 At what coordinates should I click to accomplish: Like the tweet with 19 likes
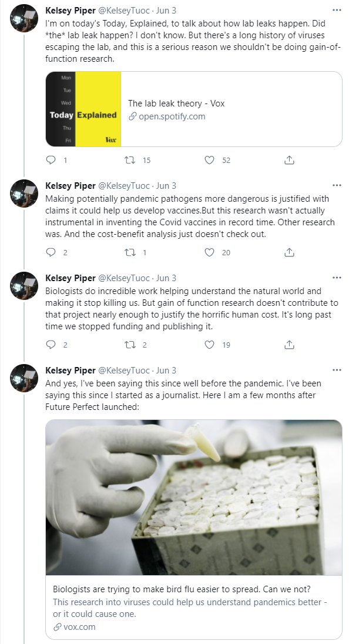click(x=209, y=345)
